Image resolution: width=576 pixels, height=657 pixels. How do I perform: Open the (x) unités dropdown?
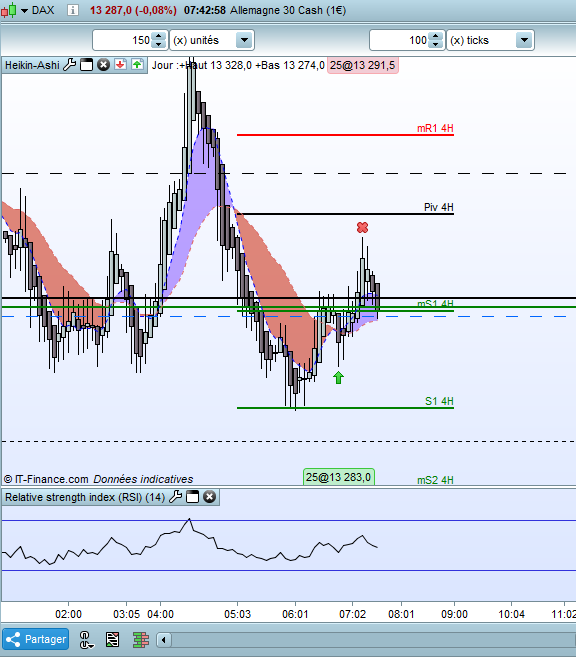tap(244, 40)
